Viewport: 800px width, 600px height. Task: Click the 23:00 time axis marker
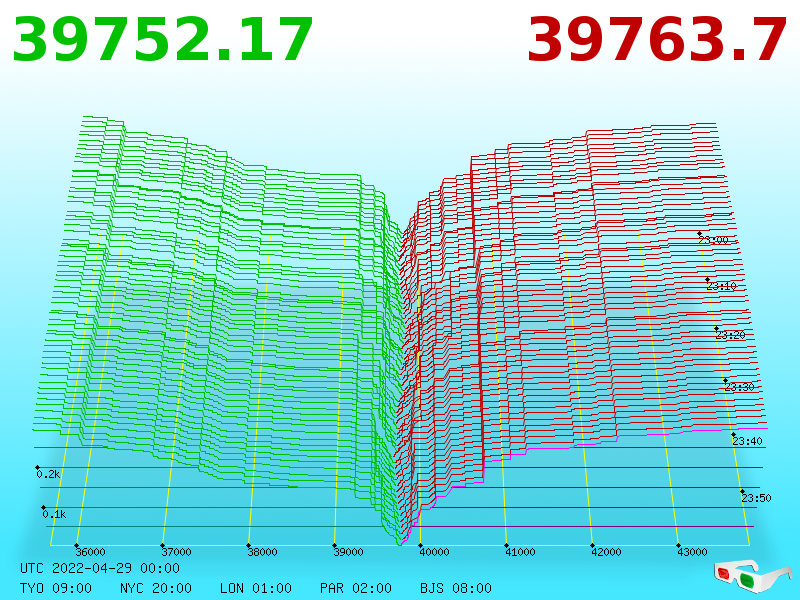click(x=713, y=240)
